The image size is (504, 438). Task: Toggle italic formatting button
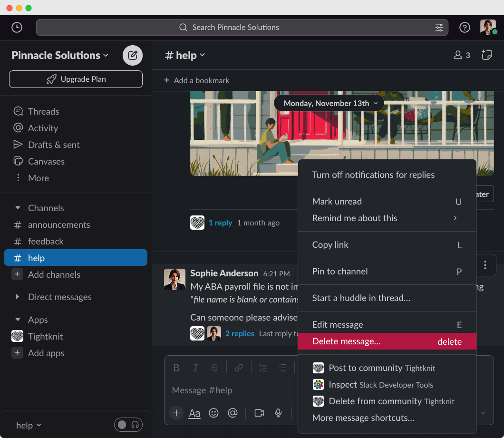coord(195,368)
